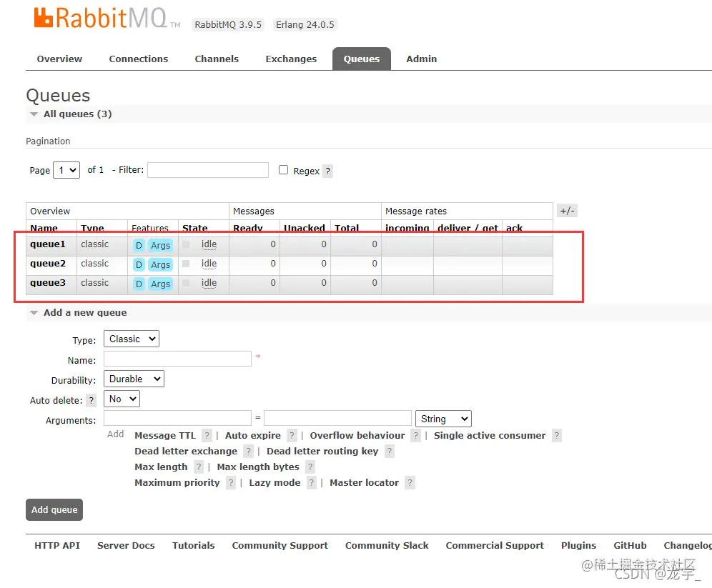Screen dimensions: 712x588
Task: Enable the Regex filter checkbox
Action: [283, 170]
